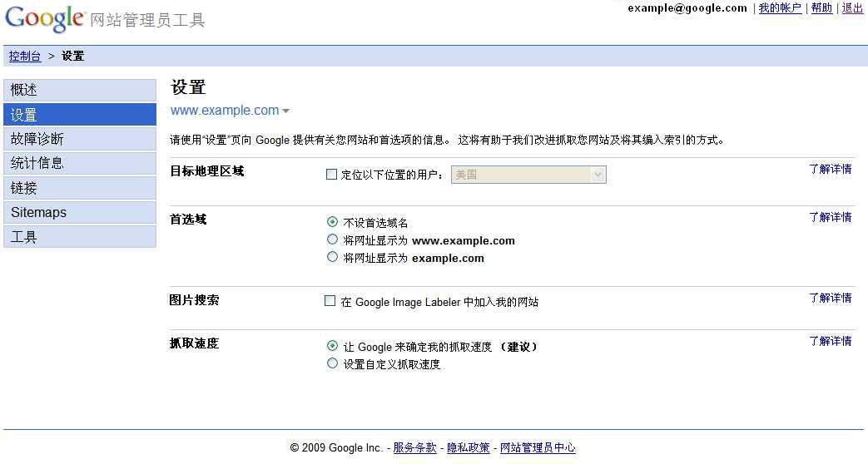
Task: Click 控制台 breadcrumb link
Action: [25, 56]
